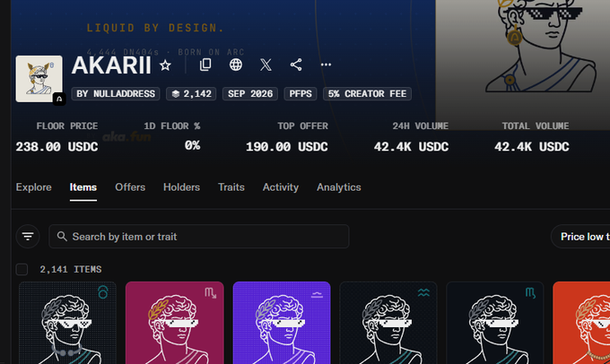
Task: Click the banner bust artwork image
Action: pos(522,65)
